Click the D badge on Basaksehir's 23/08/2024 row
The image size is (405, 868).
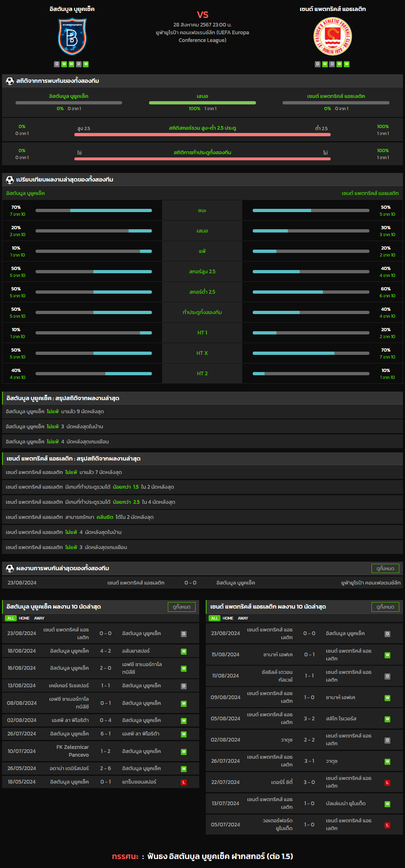point(184,634)
